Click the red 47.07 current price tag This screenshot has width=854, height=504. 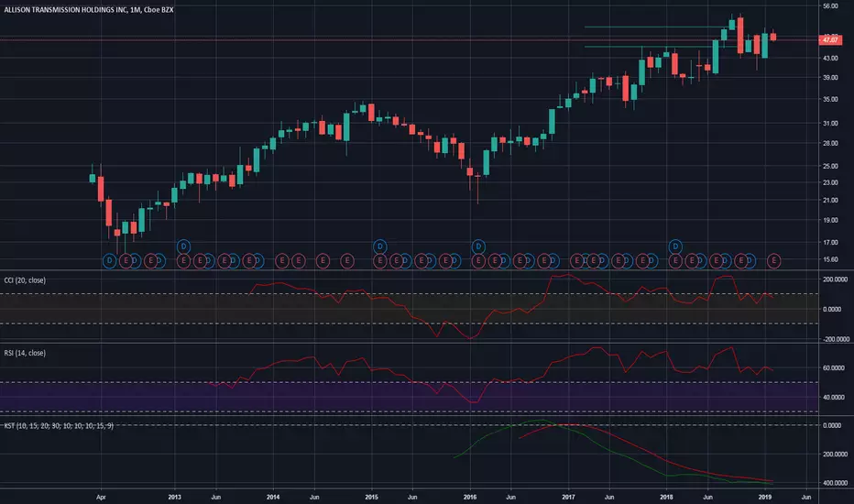[x=830, y=39]
